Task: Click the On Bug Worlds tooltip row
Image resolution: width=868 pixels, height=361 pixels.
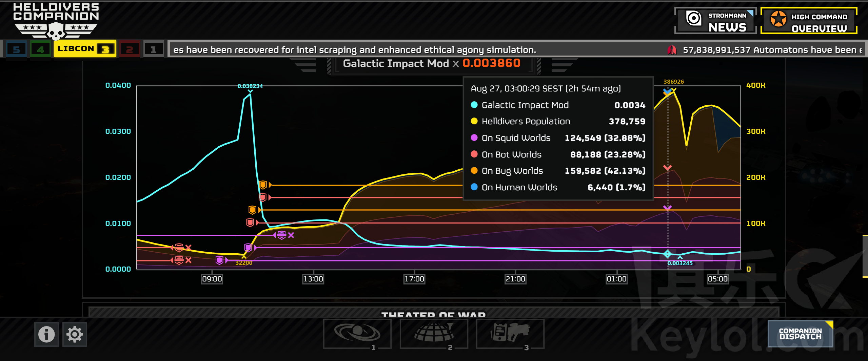Action: [x=558, y=171]
